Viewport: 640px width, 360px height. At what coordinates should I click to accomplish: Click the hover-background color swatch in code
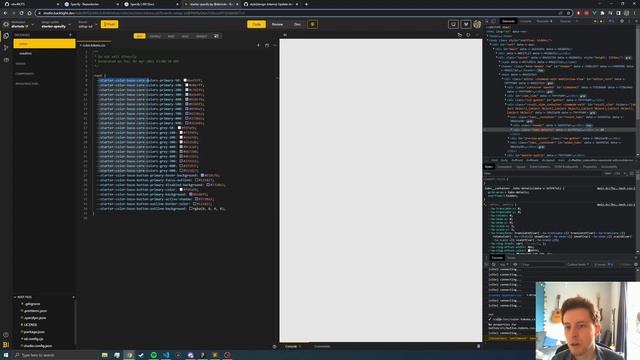(202, 175)
